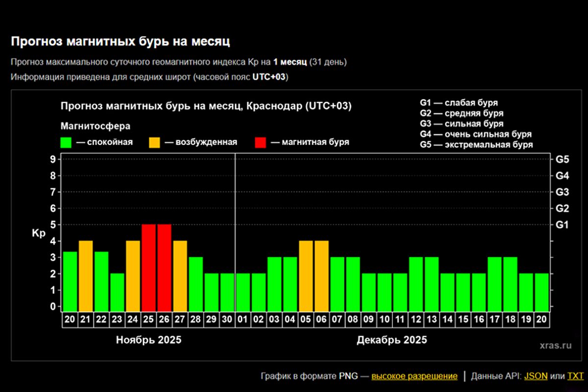Image resolution: width=588 pixels, height=392 pixels.
Task: Select the red bar for November 26
Action: 164,267
